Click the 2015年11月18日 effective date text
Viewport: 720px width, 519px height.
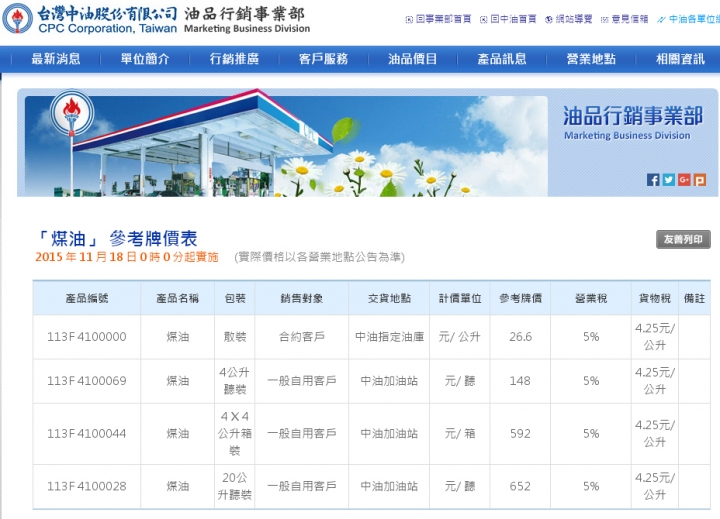(x=126, y=257)
